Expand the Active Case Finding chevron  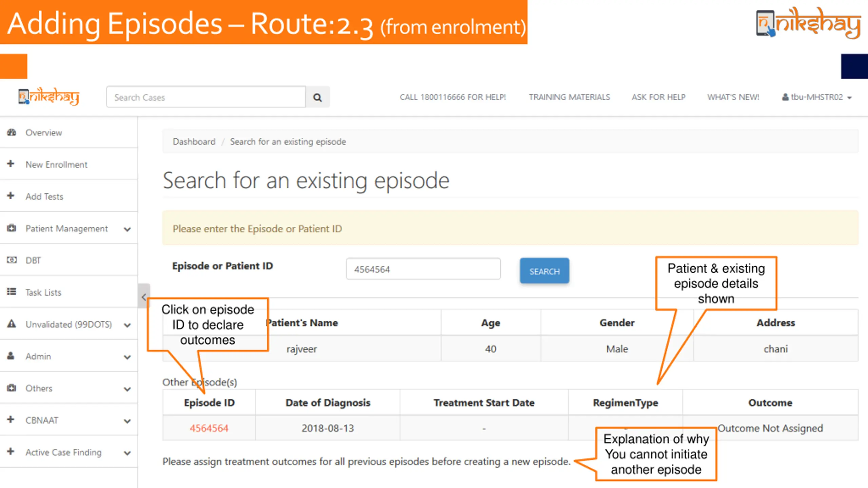127,453
